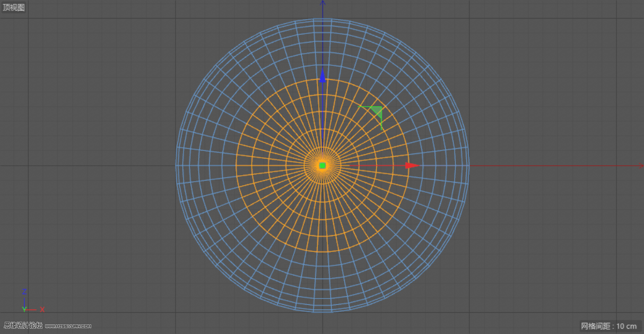Viewport: 644px width, 334px height.
Task: Open the top view menu via its label
Action: tap(13, 7)
